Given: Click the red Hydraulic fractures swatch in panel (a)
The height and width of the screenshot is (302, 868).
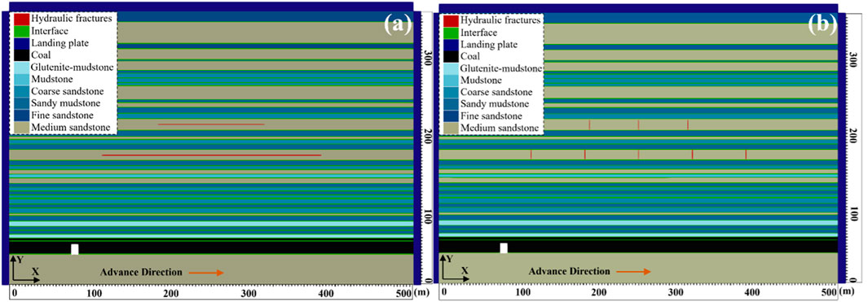Looking at the screenshot, I should point(21,19).
